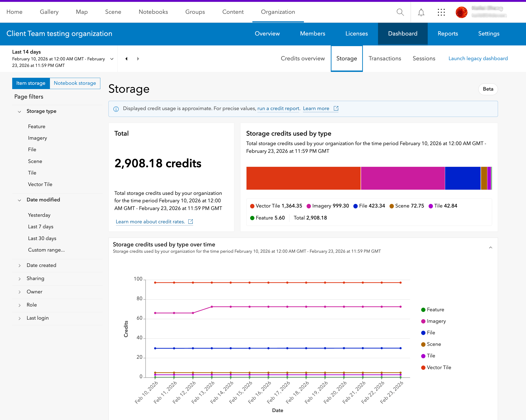
Task: Switch to the Transactions tab
Action: click(385, 59)
